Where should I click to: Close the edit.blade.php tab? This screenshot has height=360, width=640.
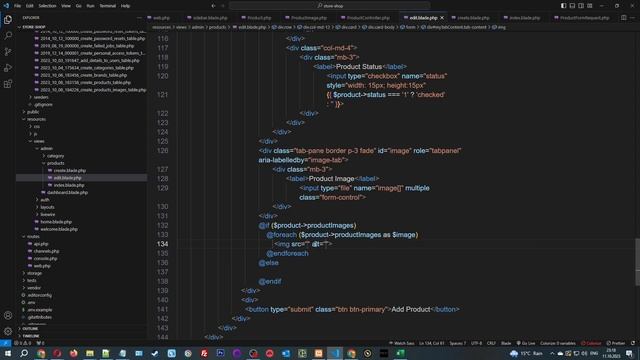442,18
